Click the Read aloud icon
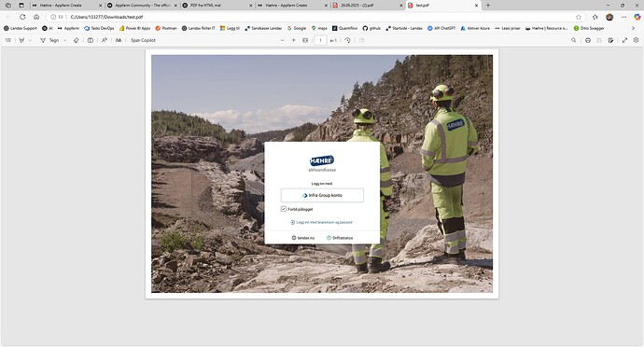This screenshot has width=644, height=347. [x=105, y=40]
